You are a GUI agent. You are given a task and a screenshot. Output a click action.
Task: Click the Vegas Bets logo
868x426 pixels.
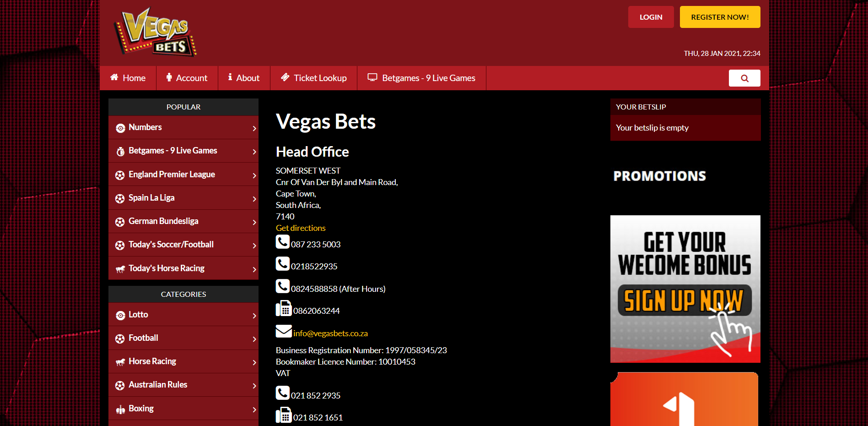click(x=156, y=32)
